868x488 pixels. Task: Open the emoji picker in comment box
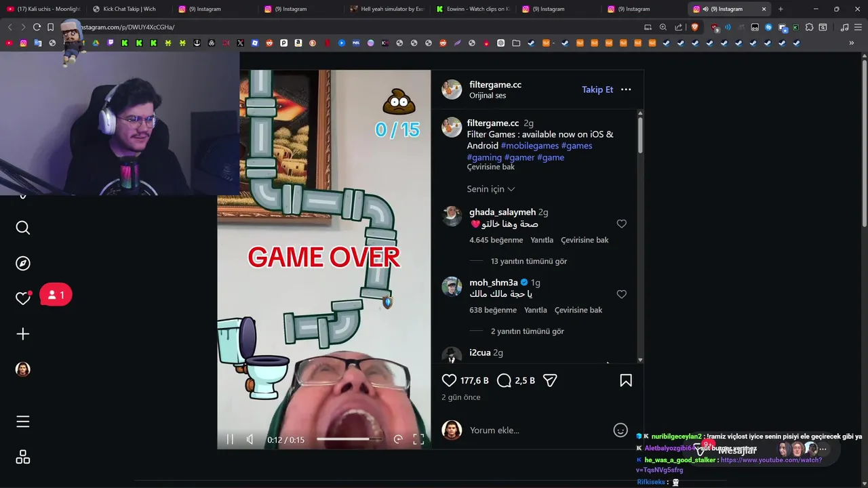point(620,430)
